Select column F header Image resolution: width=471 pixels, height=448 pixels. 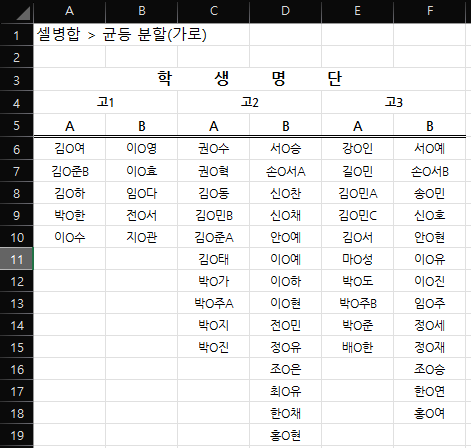430,11
